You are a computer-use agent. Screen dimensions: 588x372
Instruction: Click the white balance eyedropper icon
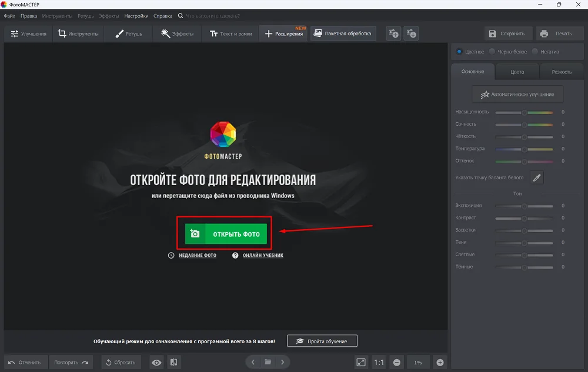[x=536, y=177]
